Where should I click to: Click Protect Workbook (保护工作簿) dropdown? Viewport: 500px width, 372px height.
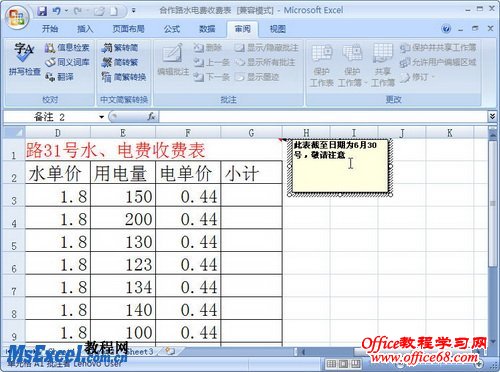click(352, 66)
